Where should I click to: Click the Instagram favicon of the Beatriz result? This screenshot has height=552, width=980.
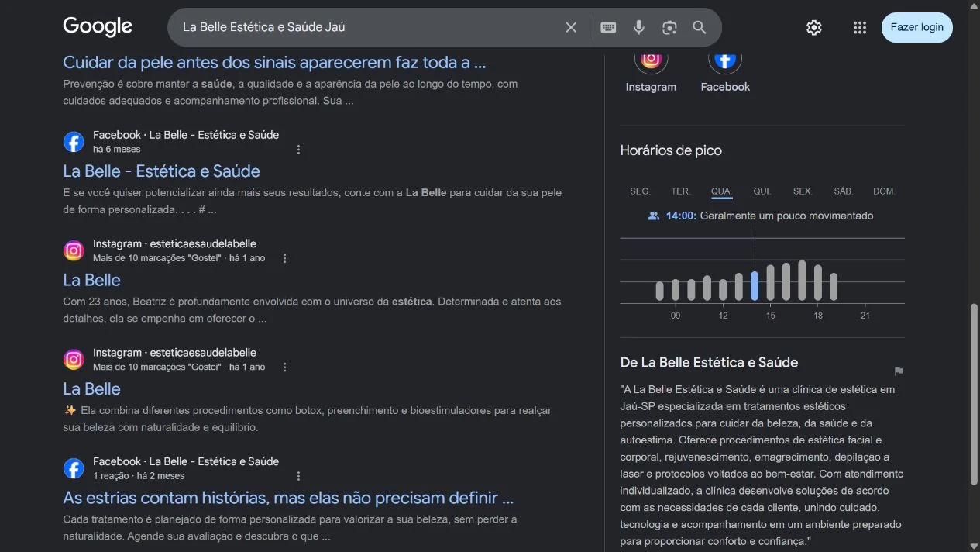point(74,250)
